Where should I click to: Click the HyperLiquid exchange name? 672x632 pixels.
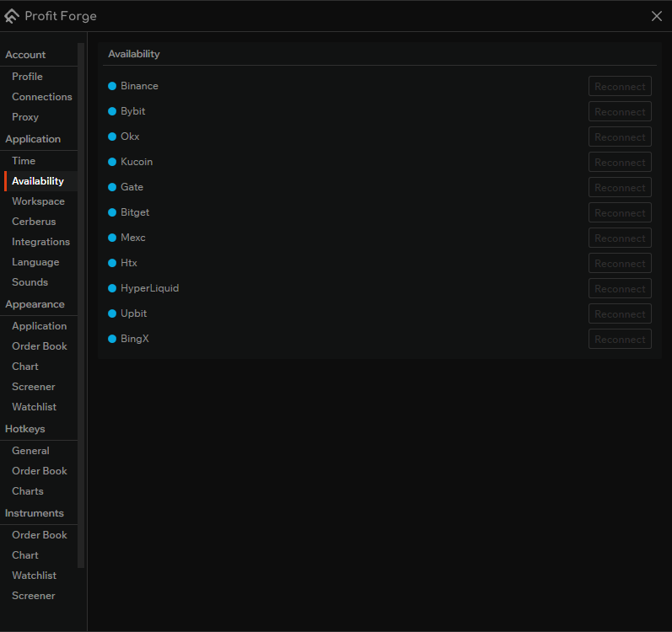(149, 288)
